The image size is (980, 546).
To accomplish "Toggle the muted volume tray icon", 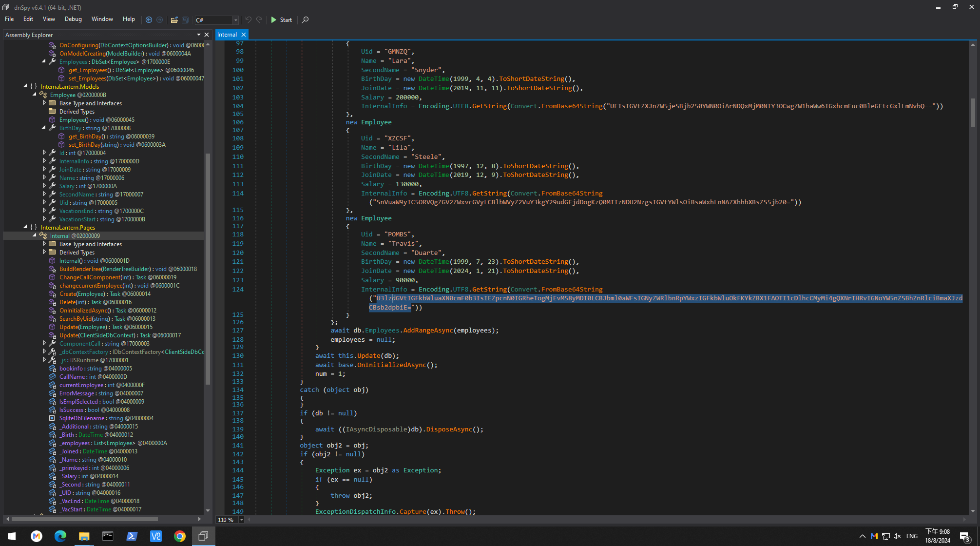I will tap(897, 536).
